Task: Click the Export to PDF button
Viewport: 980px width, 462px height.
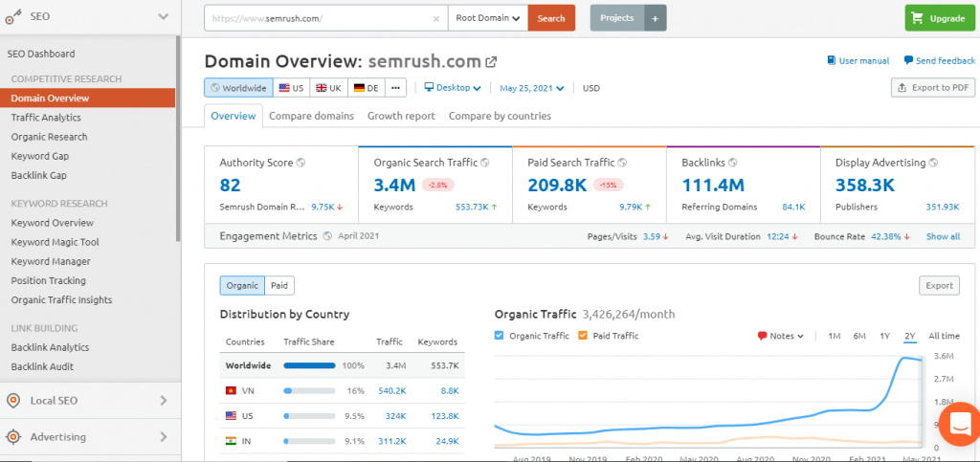Action: pyautogui.click(x=933, y=87)
